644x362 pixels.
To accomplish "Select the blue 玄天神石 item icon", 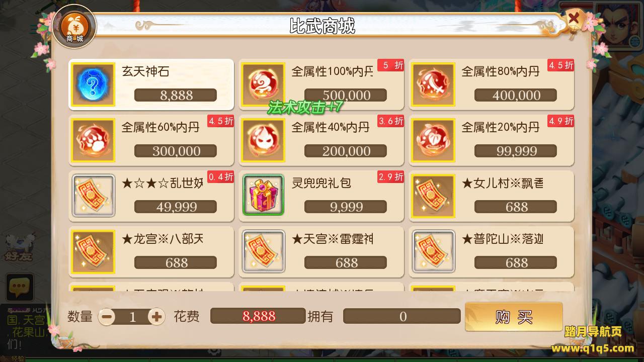I will (93, 84).
